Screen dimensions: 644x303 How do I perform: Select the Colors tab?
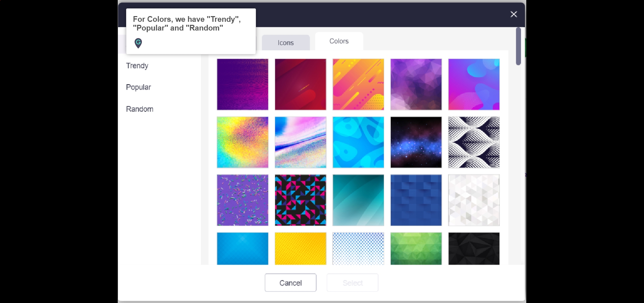pos(339,41)
